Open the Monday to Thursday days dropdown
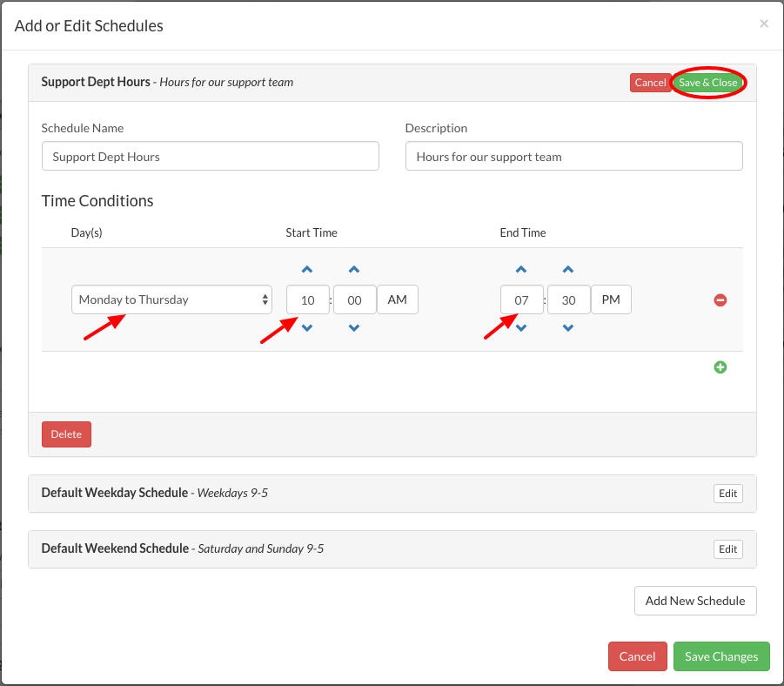This screenshot has width=784, height=686. click(x=171, y=299)
